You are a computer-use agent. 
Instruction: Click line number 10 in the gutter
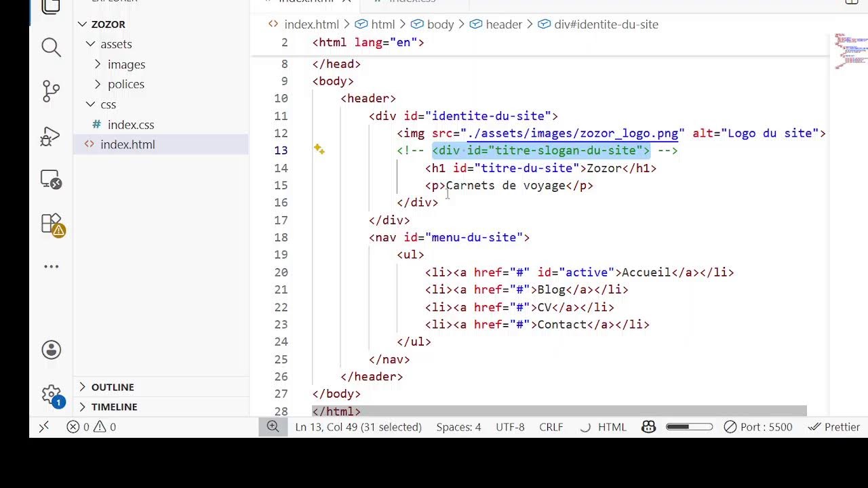click(281, 98)
